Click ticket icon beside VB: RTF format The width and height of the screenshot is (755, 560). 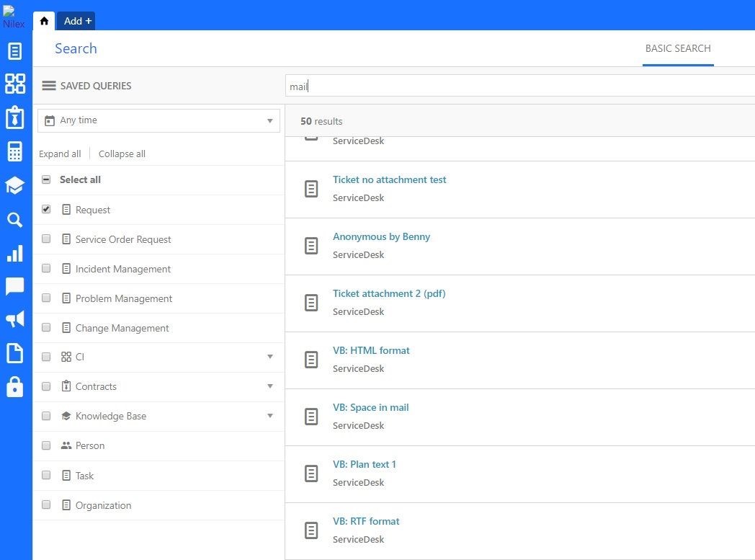point(311,530)
